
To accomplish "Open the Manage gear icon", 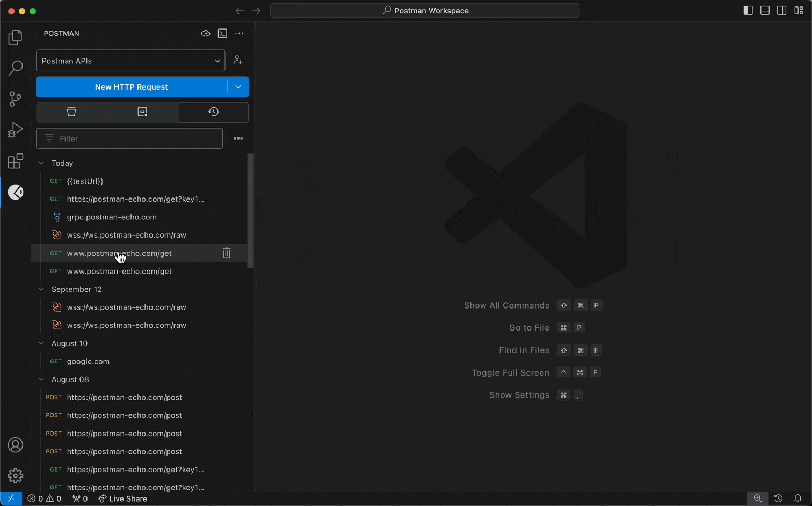I will [16, 476].
